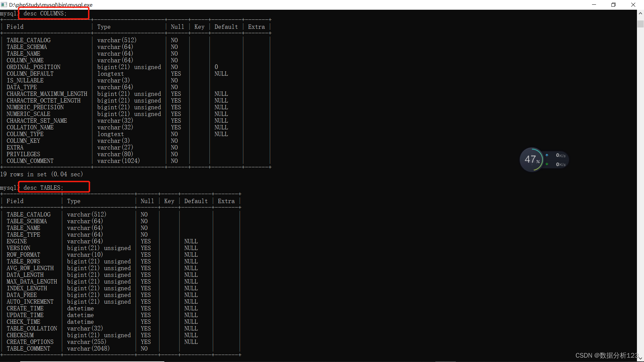Click the scrollbar up arrow
Screen dimensions: 644x362
(640, 13)
